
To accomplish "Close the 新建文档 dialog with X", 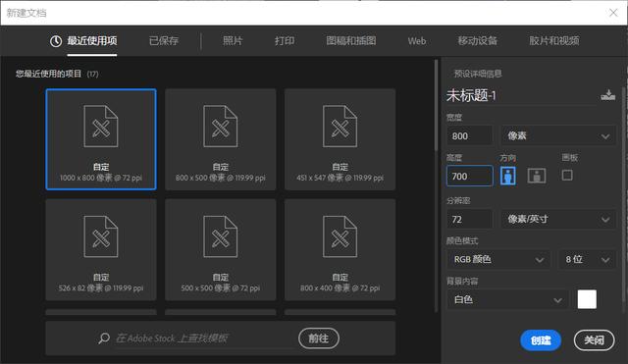I will pos(613,13).
